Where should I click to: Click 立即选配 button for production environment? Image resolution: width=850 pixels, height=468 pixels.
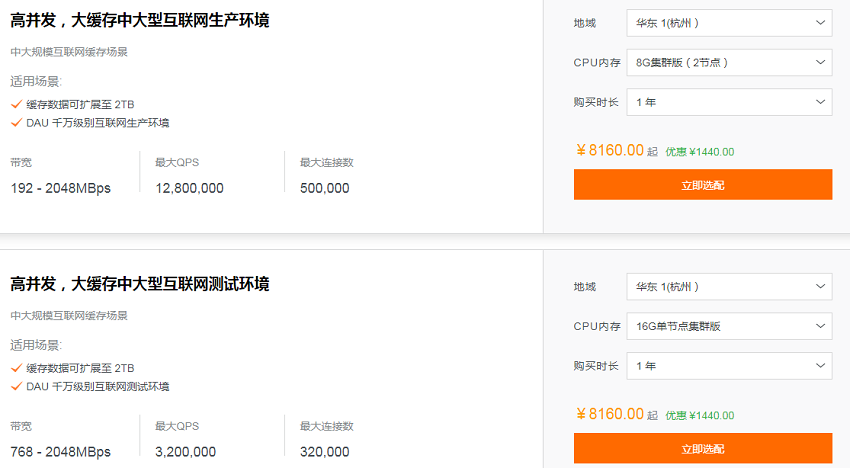pyautogui.click(x=703, y=184)
